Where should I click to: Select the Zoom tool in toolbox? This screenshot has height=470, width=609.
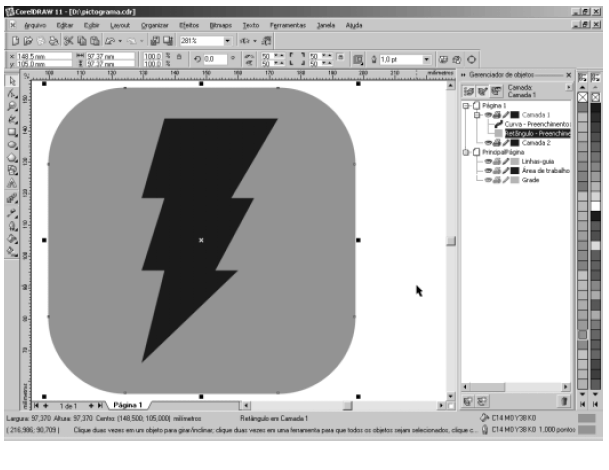(11, 106)
